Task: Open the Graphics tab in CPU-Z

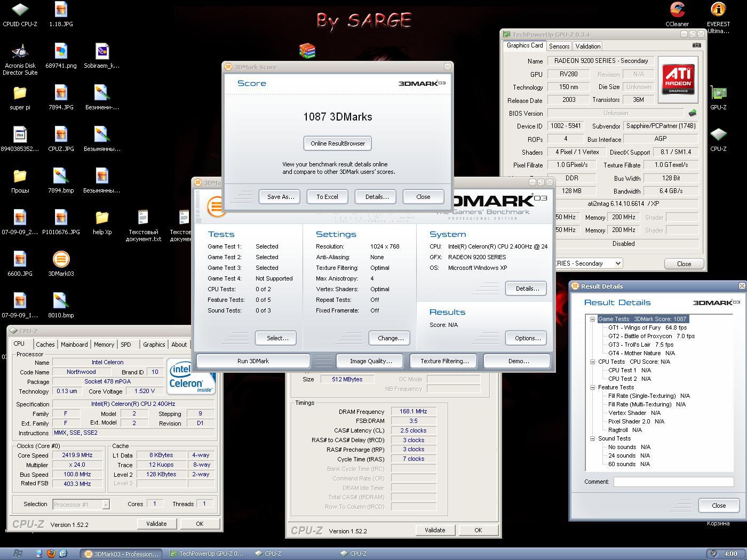Action: click(x=154, y=345)
